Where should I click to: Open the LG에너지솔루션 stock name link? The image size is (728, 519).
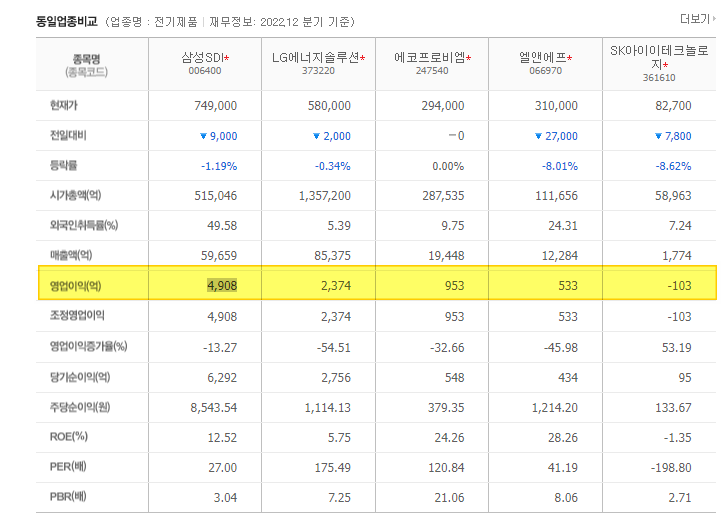316,58
